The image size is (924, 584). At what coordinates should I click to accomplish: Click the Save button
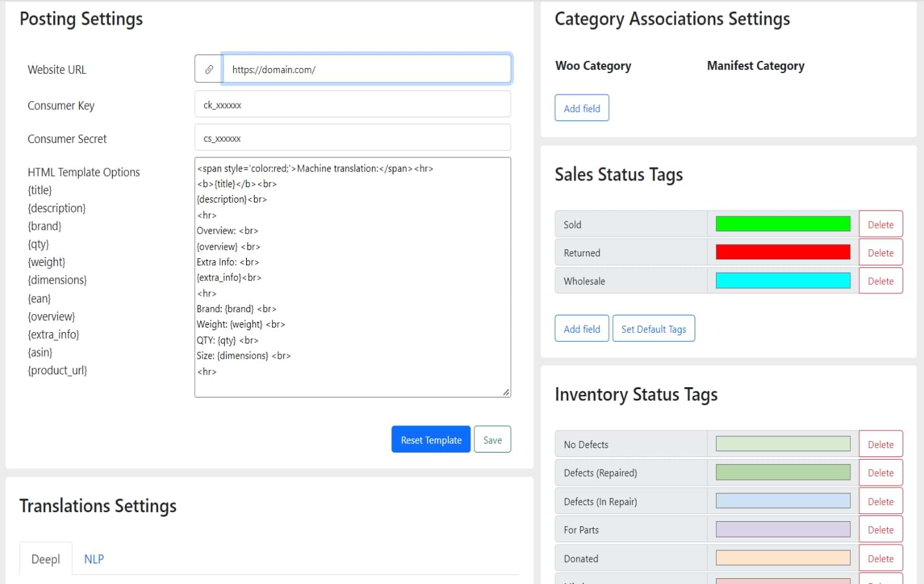point(492,440)
